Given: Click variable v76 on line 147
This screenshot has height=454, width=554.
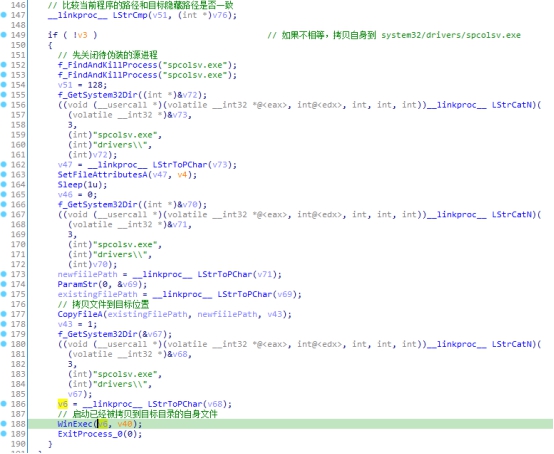Looking at the screenshot, I should (220, 15).
